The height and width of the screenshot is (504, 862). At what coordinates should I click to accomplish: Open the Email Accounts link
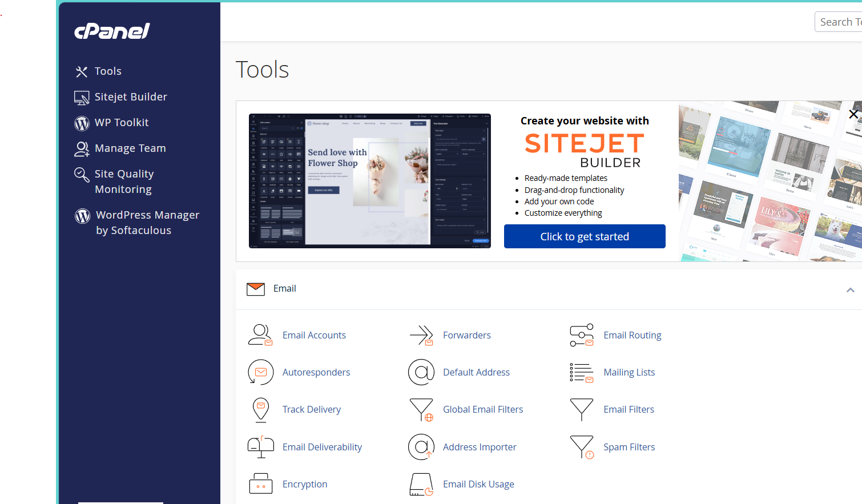314,335
